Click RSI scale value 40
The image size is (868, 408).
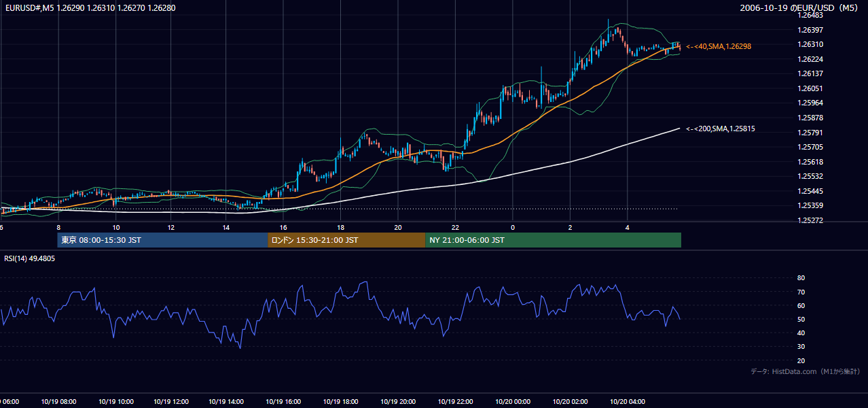pyautogui.click(x=801, y=333)
